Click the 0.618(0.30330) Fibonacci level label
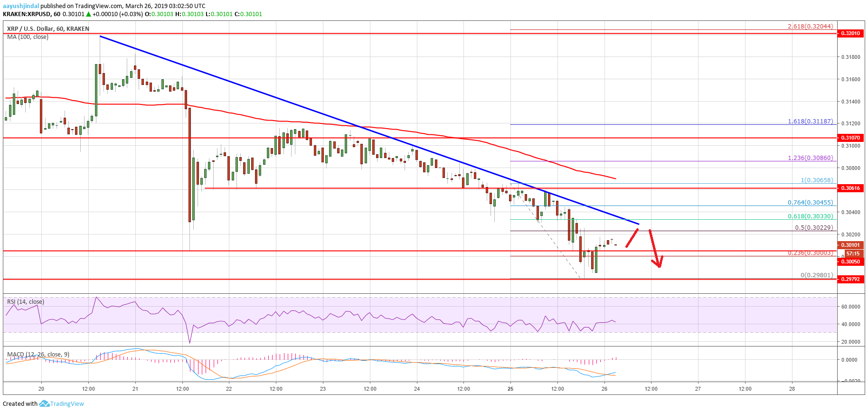 pos(810,216)
